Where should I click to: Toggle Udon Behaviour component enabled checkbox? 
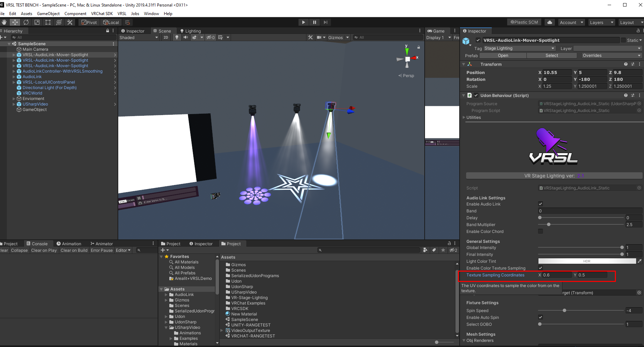click(x=476, y=95)
